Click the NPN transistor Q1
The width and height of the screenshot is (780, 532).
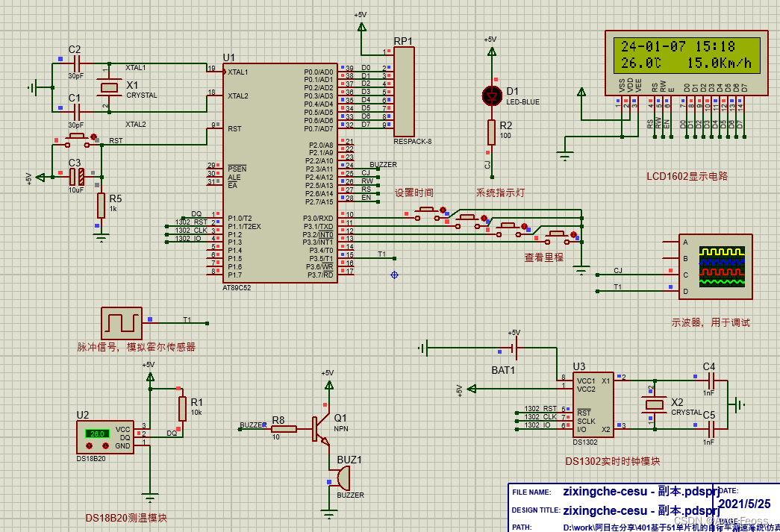[x=321, y=428]
